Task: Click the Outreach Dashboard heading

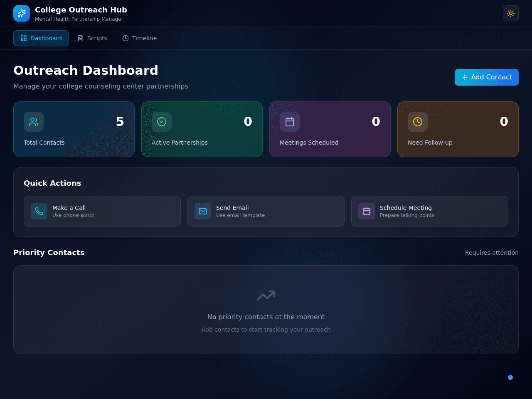Action: click(86, 70)
